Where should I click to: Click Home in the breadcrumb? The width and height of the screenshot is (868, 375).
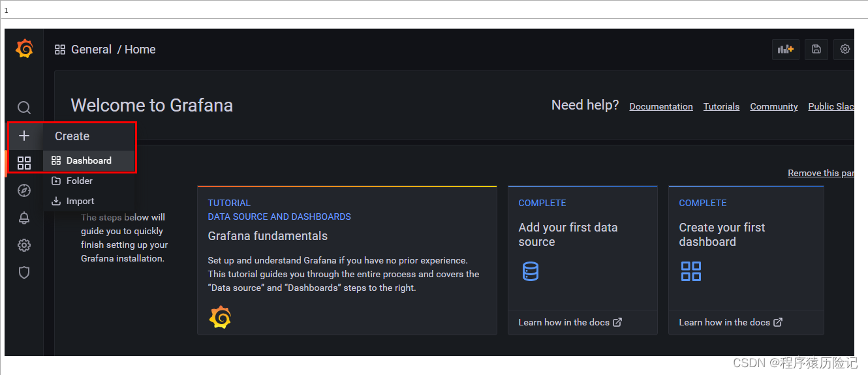coord(140,50)
